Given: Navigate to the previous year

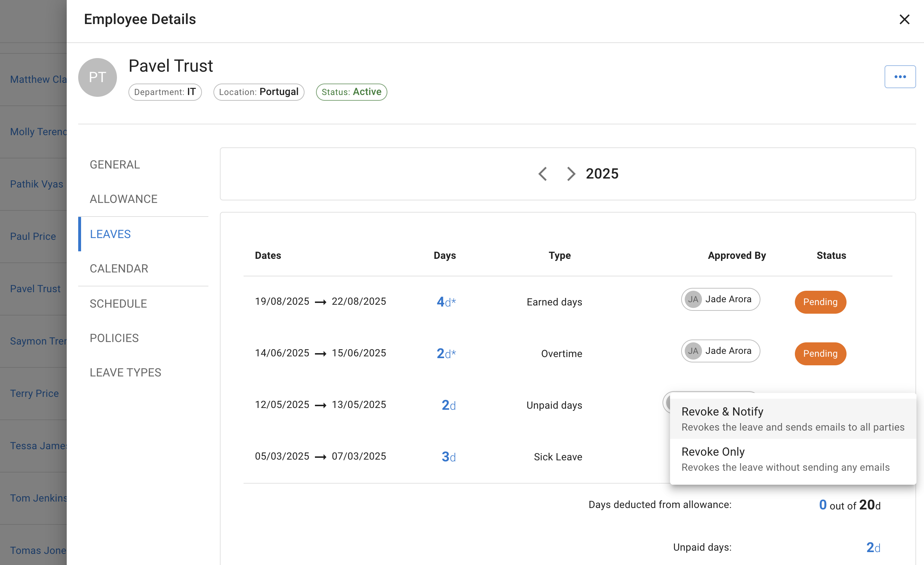Looking at the screenshot, I should 543,174.
